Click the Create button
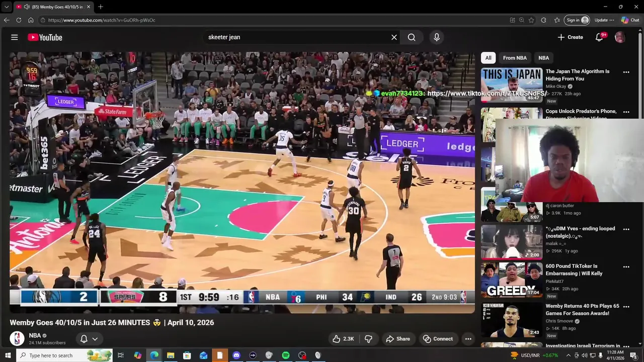Viewport: 644px width, 362px height. point(570,37)
